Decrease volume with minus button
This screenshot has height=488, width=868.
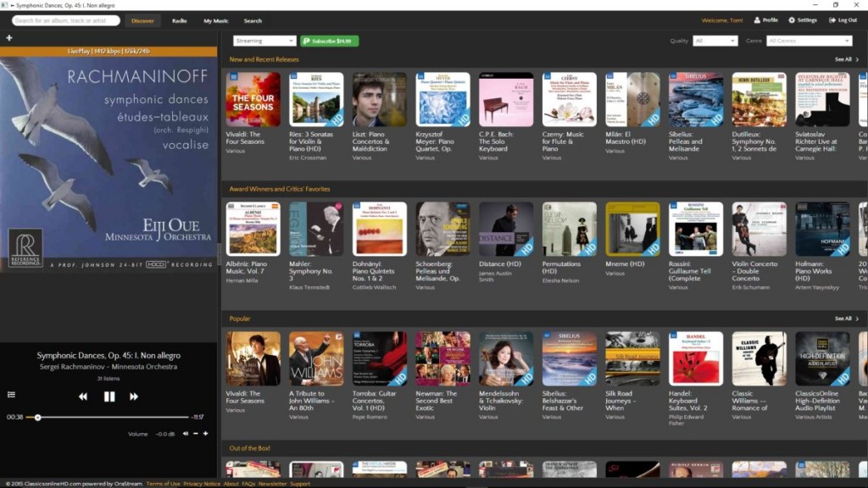tap(196, 434)
